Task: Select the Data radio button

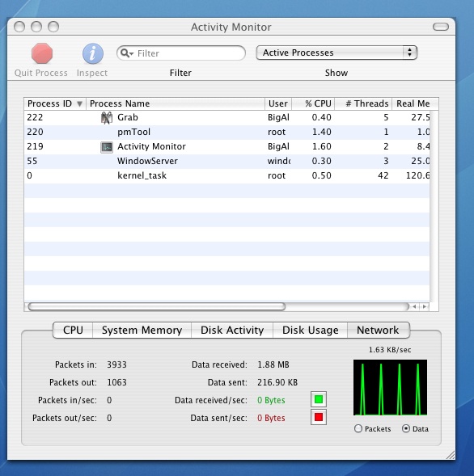Action: 406,428
